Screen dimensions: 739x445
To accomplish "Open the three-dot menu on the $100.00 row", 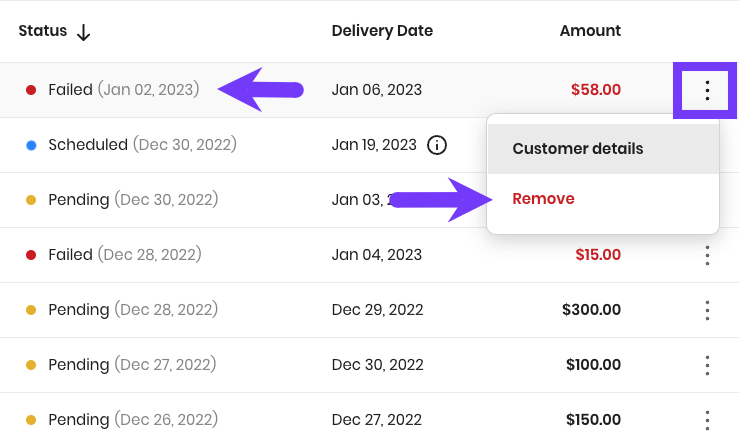I will pos(707,365).
